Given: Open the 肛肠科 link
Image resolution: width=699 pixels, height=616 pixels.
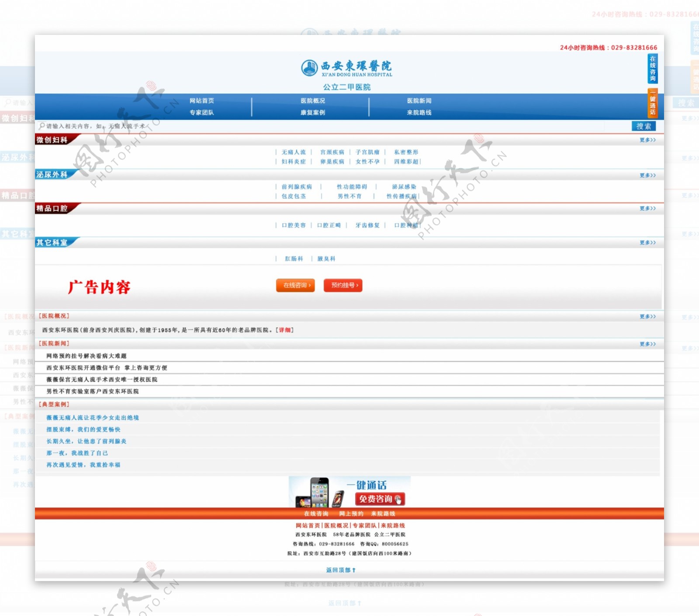Looking at the screenshot, I should coord(294,259).
